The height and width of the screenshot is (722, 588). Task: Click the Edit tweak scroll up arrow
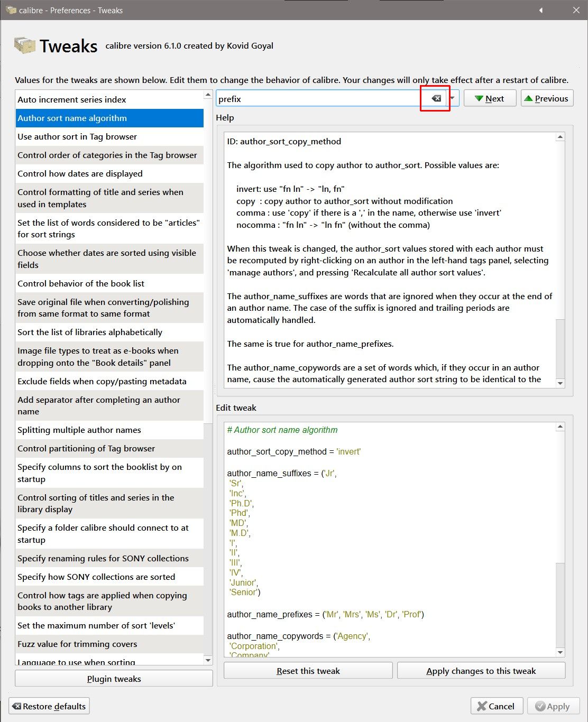561,426
